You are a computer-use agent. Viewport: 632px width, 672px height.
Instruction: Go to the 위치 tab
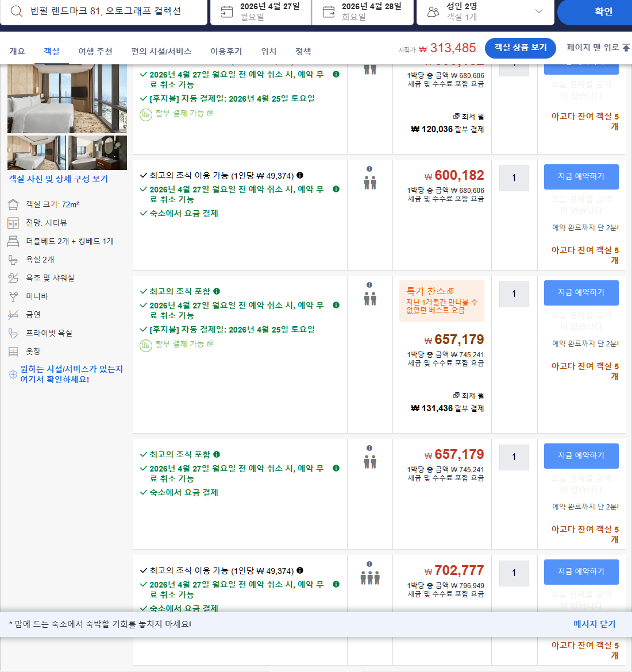click(x=268, y=52)
